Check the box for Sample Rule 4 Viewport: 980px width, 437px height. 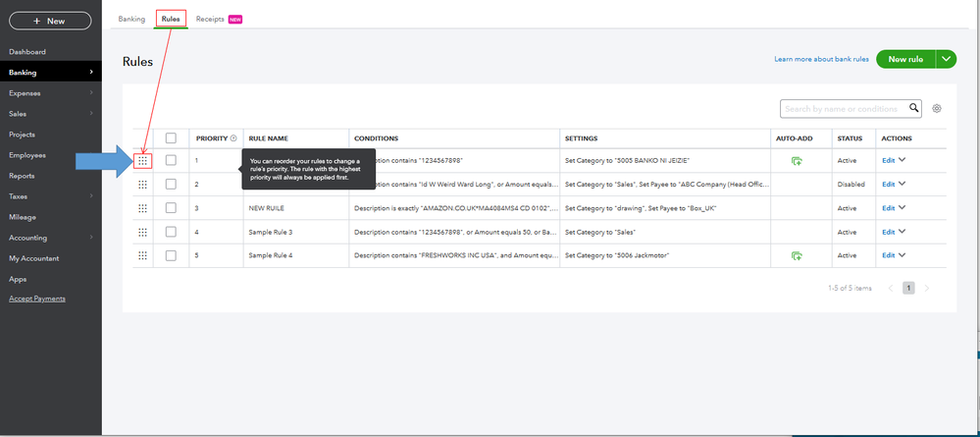pyautogui.click(x=171, y=255)
